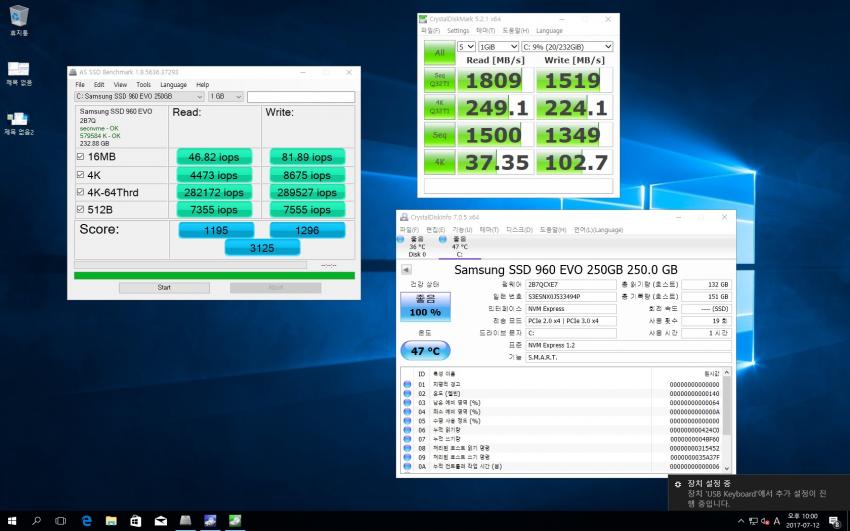This screenshot has width=850, height=531.
Task: Click status orb for attribute ID 01
Action: (407, 384)
